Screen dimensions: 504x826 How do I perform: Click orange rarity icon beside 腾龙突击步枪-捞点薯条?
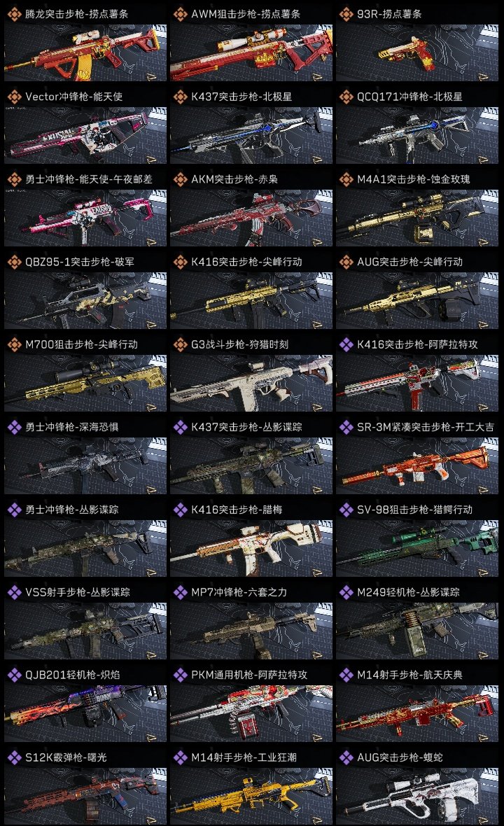14,14
